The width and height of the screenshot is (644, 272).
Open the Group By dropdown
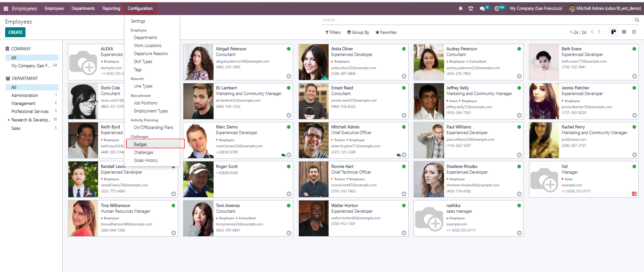[358, 32]
